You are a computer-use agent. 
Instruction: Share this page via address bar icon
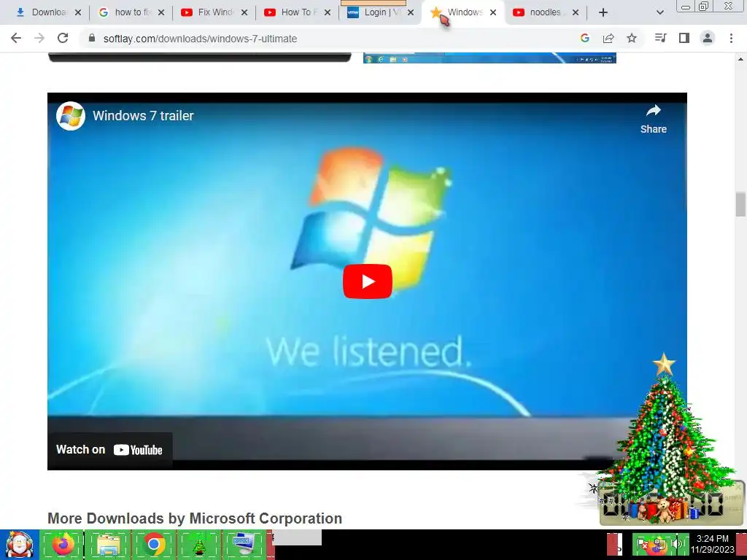pyautogui.click(x=608, y=38)
